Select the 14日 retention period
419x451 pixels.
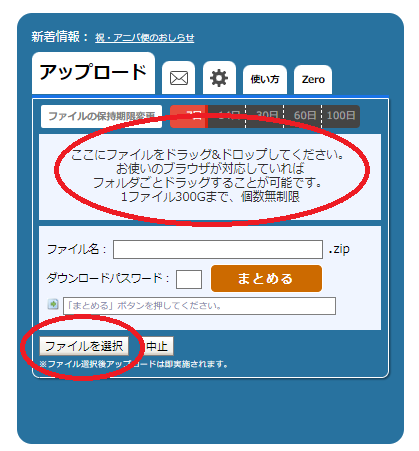[227, 116]
